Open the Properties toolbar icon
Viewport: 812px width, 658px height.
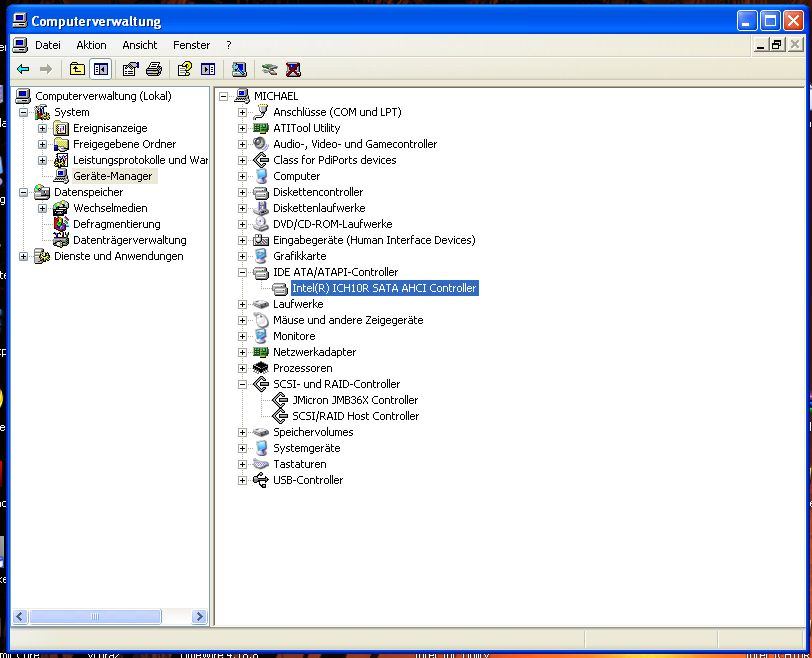[x=130, y=69]
